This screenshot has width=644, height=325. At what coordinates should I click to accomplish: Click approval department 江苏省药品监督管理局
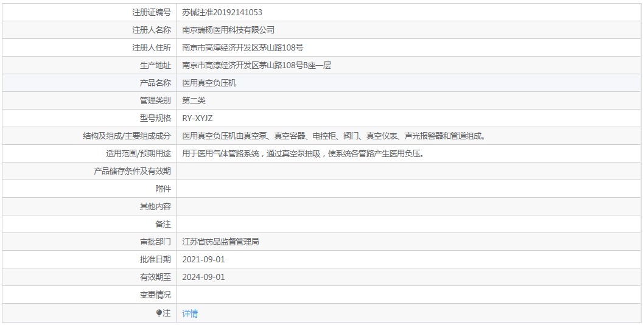[x=220, y=242]
